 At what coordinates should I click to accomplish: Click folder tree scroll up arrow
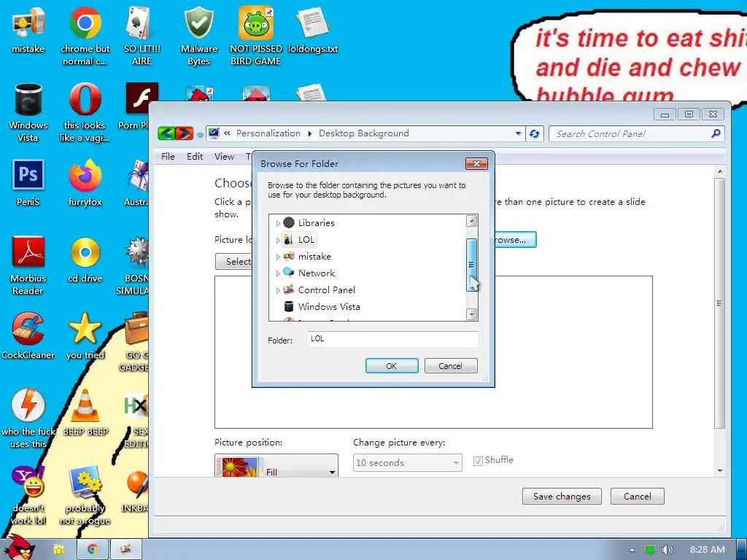coord(472,220)
